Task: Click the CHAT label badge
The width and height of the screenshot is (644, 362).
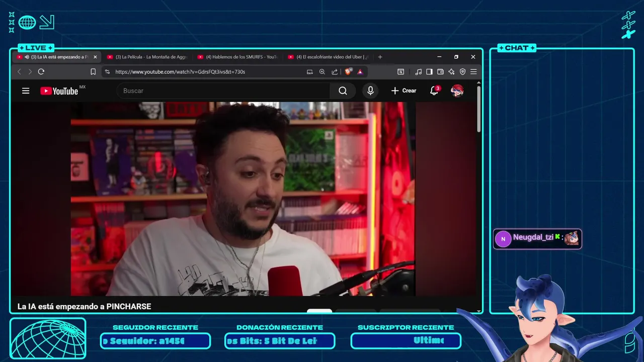Action: pos(517,48)
